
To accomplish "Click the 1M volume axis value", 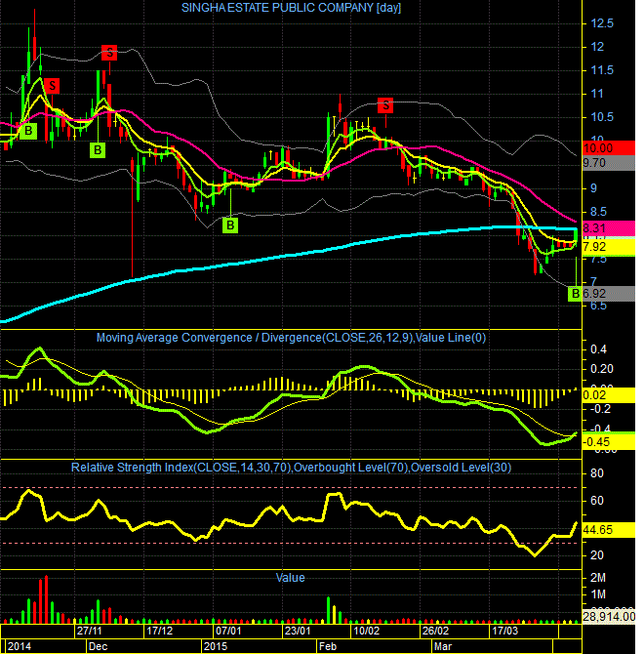I will coord(598,594).
